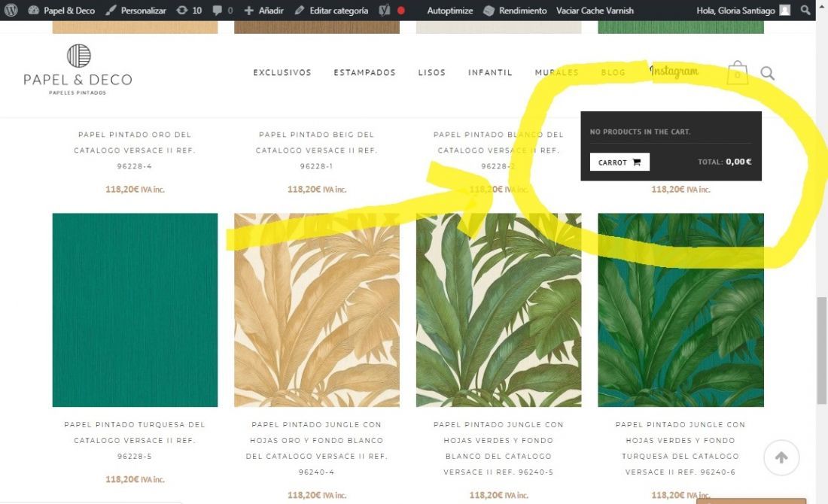
Task: Click the site search magnifier icon
Action: pyautogui.click(x=767, y=73)
